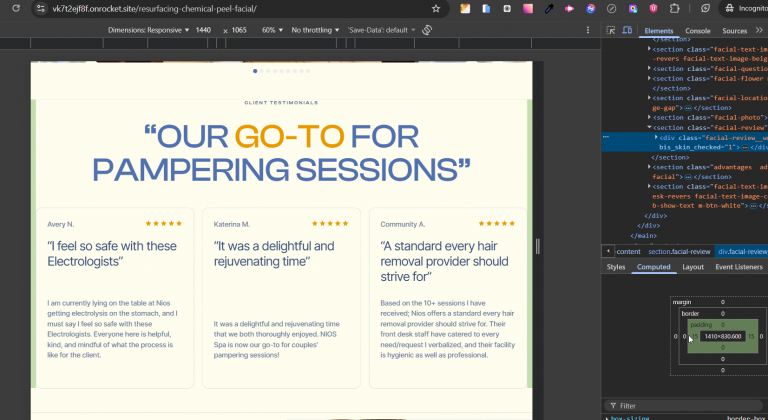Screen dimensions: 768x420
Task: Switch to the Console tab
Action: tap(697, 30)
